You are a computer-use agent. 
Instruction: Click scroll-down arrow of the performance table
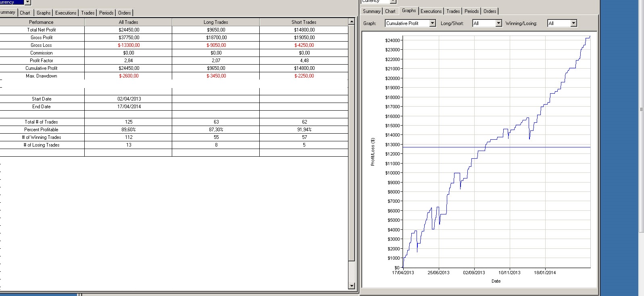coord(351,286)
